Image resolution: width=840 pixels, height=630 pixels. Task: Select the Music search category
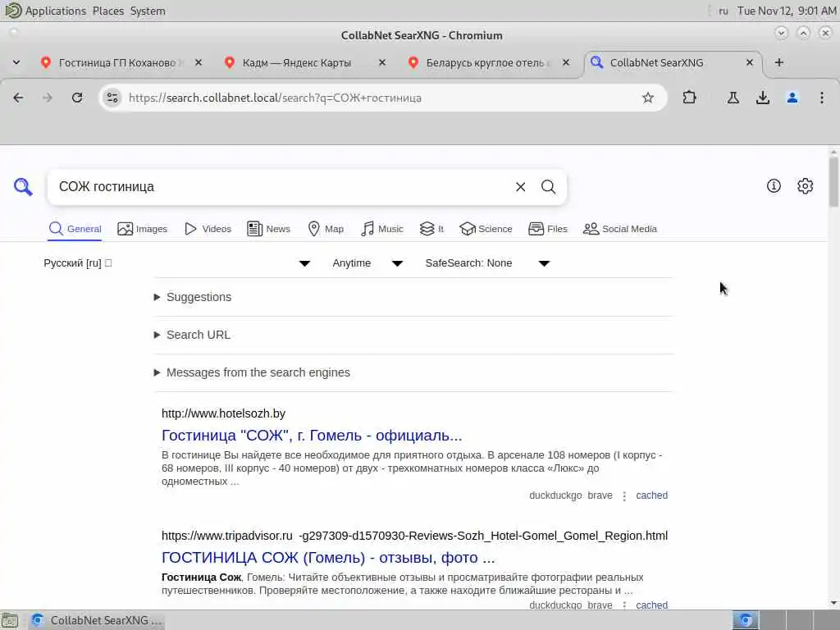pos(382,229)
